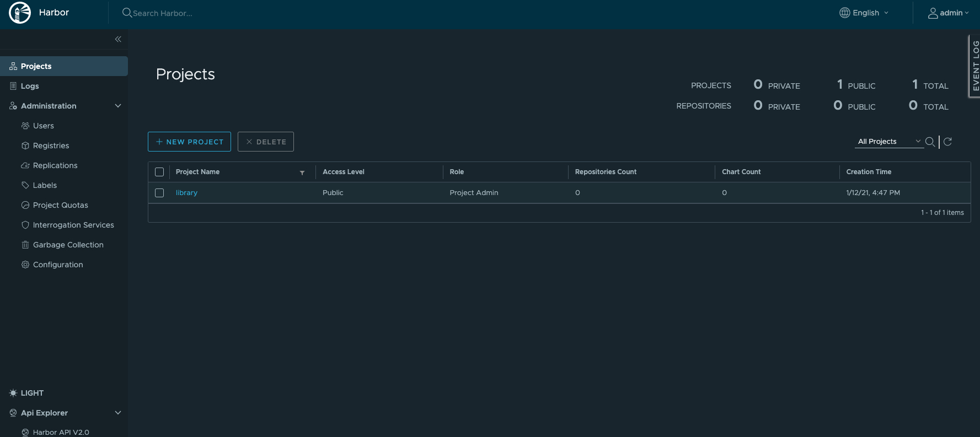980x437 pixels.
Task: Collapse the sidebar with double chevron icon
Action: tap(118, 39)
